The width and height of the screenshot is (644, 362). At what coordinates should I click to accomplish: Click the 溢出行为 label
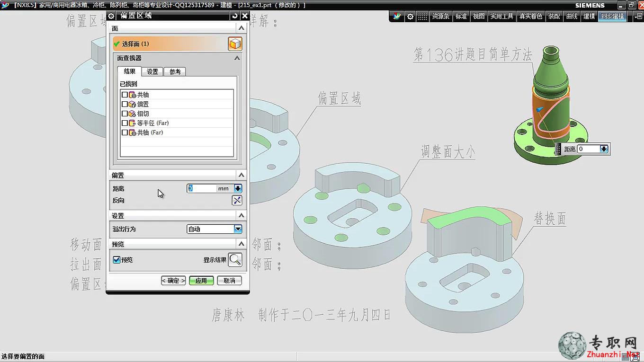click(124, 229)
